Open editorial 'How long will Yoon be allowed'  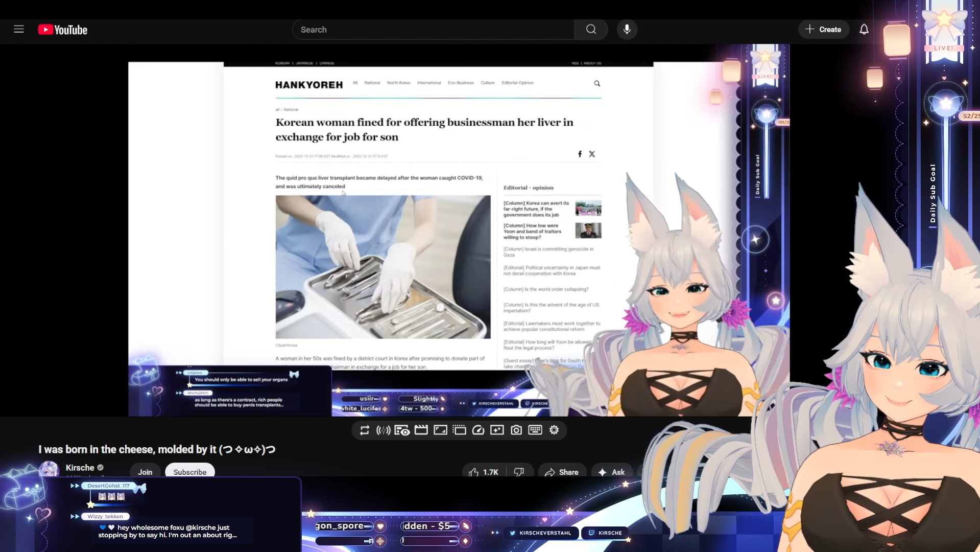coord(547,345)
